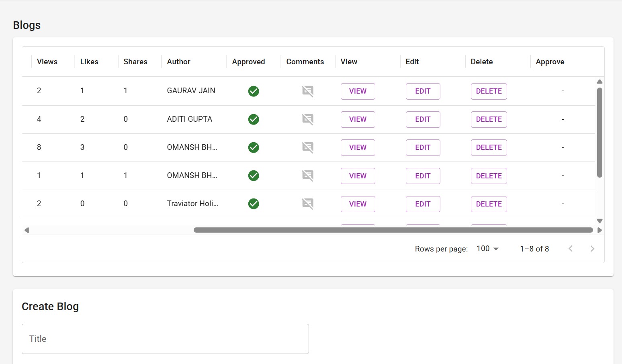The image size is (622, 364).
Task: Click approved checkmark in OMANSH row with 1 view
Action: (254, 176)
